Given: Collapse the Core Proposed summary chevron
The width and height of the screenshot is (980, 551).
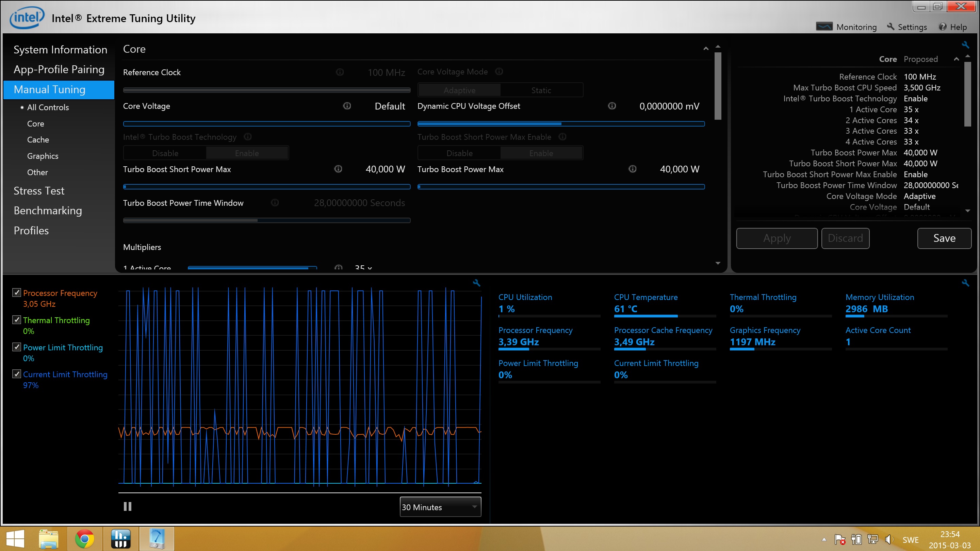Looking at the screenshot, I should [x=956, y=59].
